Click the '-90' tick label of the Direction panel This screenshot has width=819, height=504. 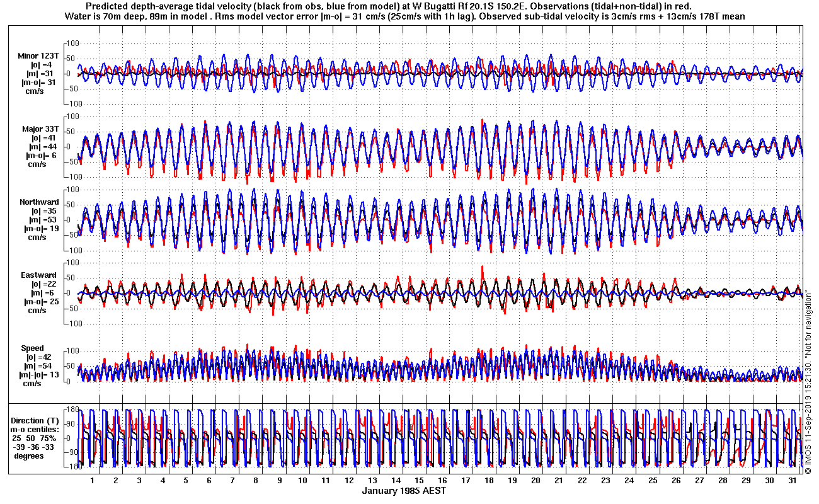pos(72,452)
